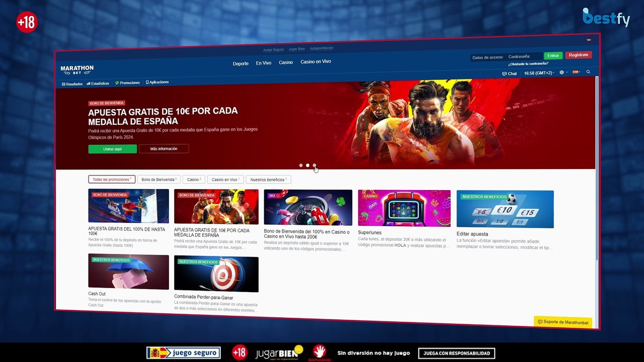Open the site search magnifier

(588, 72)
